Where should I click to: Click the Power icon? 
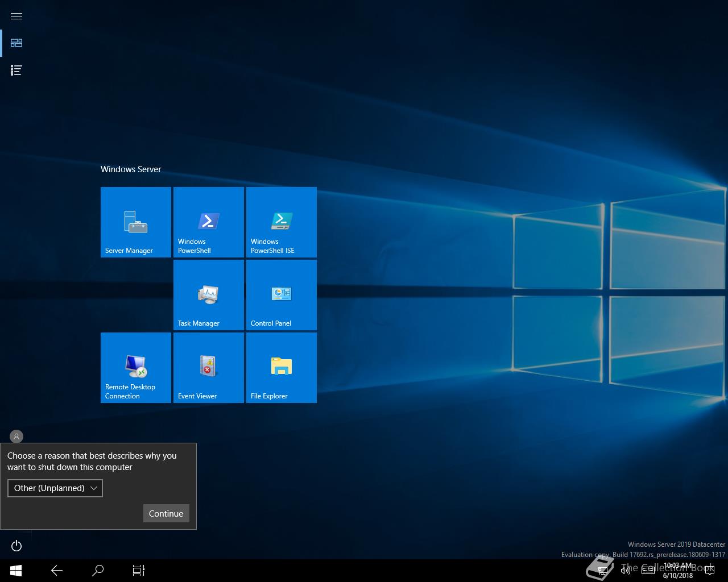point(16,546)
